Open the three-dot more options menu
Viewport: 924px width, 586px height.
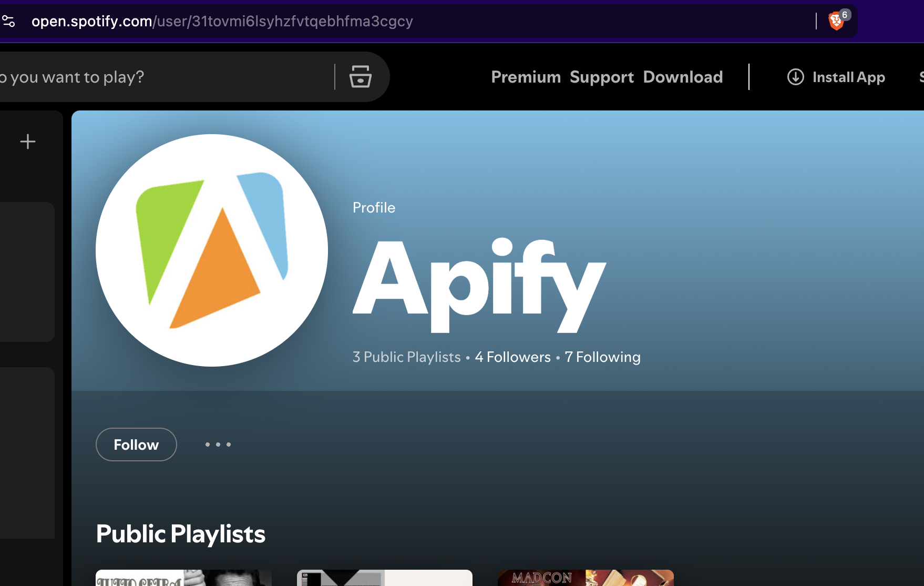[x=218, y=444]
